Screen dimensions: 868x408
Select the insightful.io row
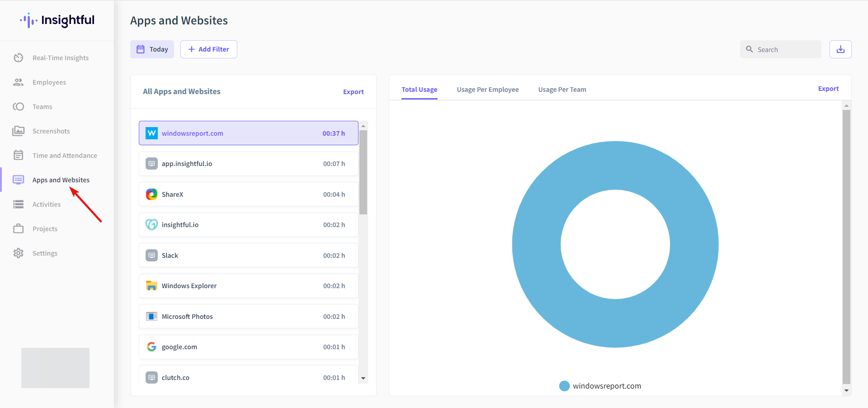(249, 225)
